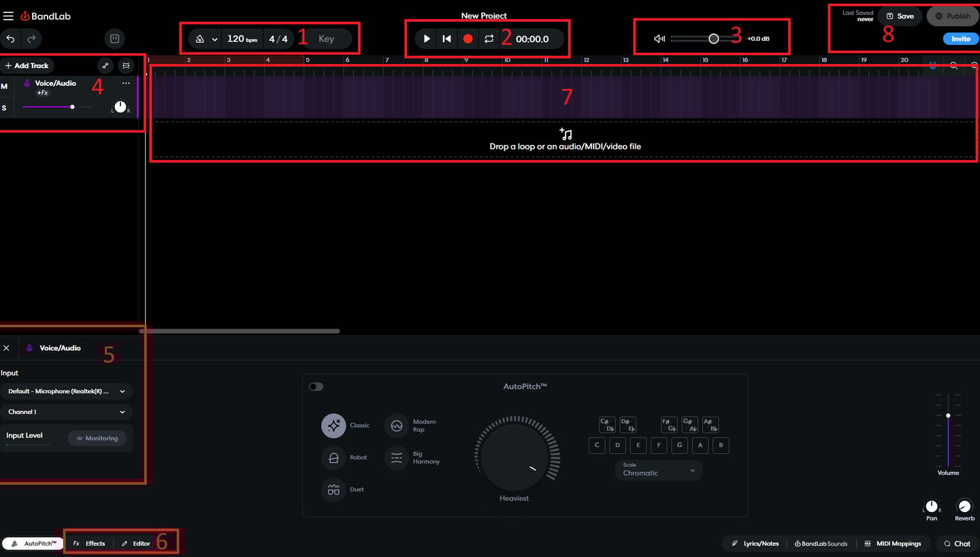Screen dimensions: 980x557
Task: Click the automation icon next to Add Track
Action: pos(105,66)
